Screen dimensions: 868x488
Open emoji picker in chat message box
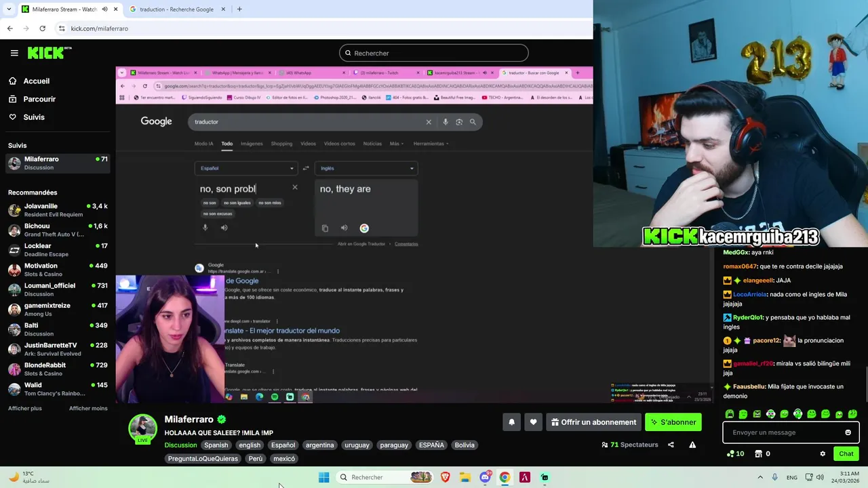[x=848, y=432]
